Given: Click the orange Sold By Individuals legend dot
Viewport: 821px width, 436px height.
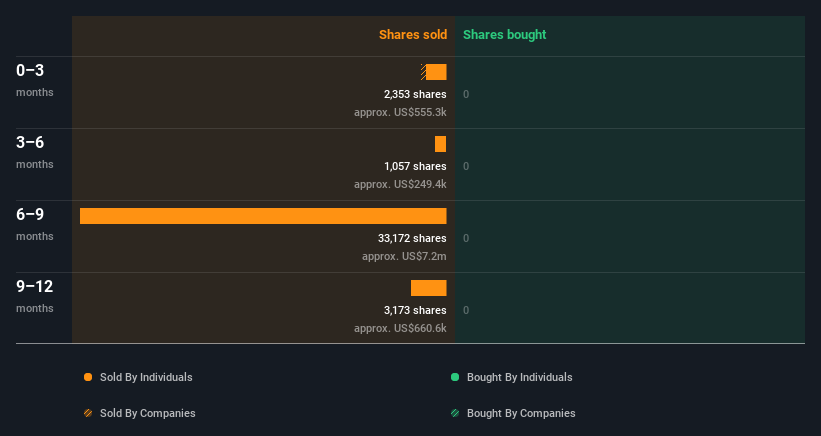Looking at the screenshot, I should (x=88, y=377).
